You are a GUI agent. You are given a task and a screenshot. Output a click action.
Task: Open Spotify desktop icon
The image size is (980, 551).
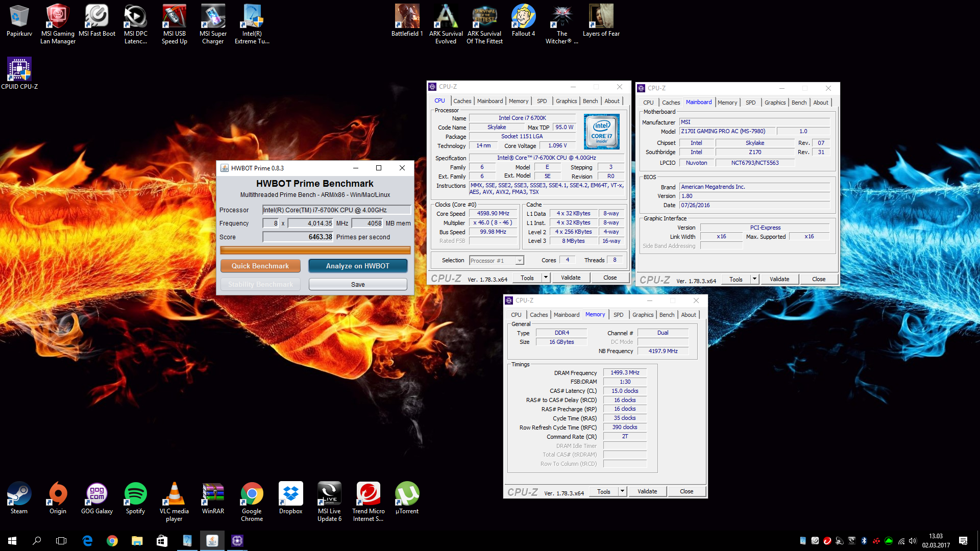coord(136,498)
